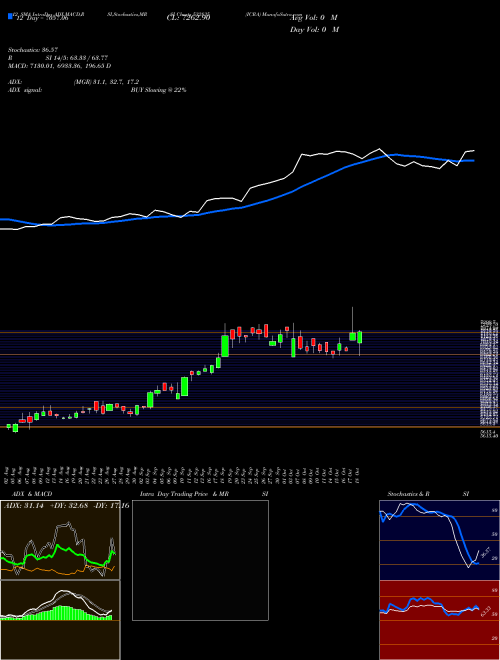
Task: Select the ADX (MGR) 31.1, 32.7, 17.2 values
Action: point(106,82)
